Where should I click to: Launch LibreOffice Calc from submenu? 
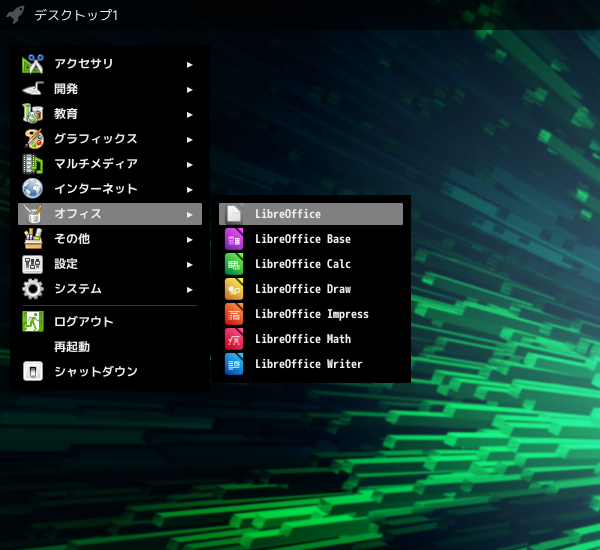click(311, 264)
